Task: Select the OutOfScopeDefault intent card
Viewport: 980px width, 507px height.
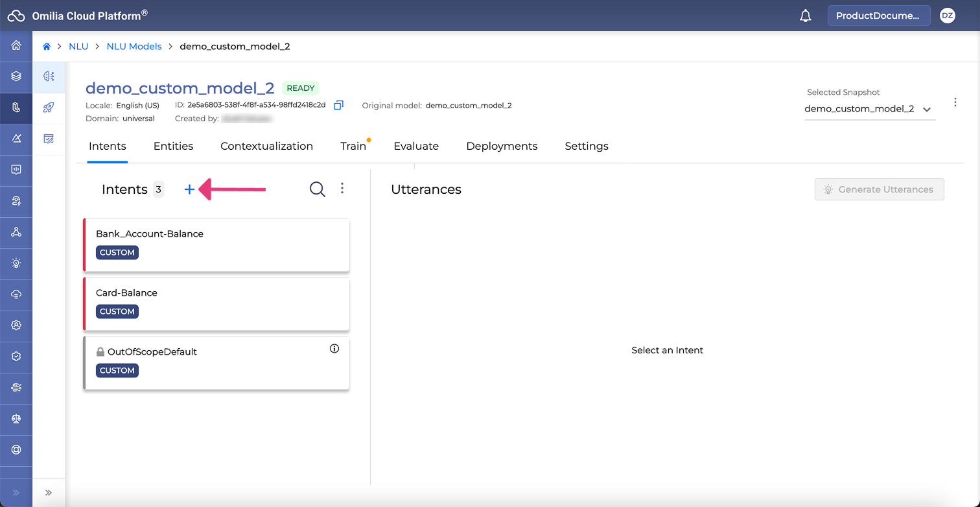Action: (x=216, y=363)
